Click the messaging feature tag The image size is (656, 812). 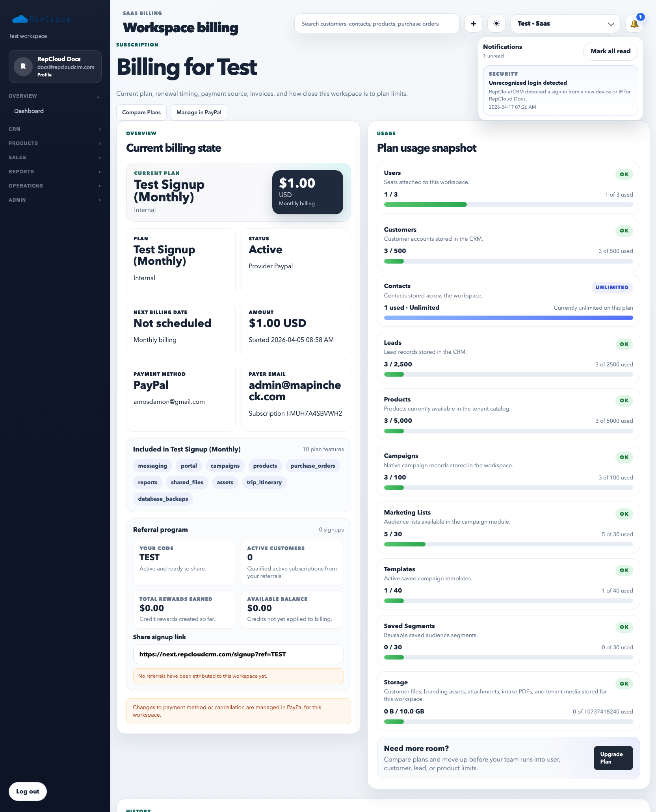tap(152, 466)
